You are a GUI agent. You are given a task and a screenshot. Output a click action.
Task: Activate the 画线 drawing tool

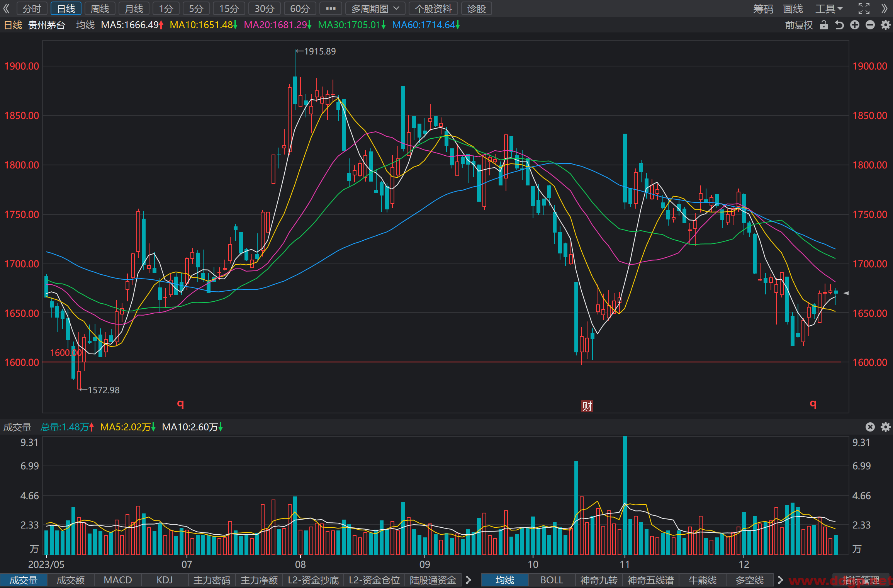[793, 8]
